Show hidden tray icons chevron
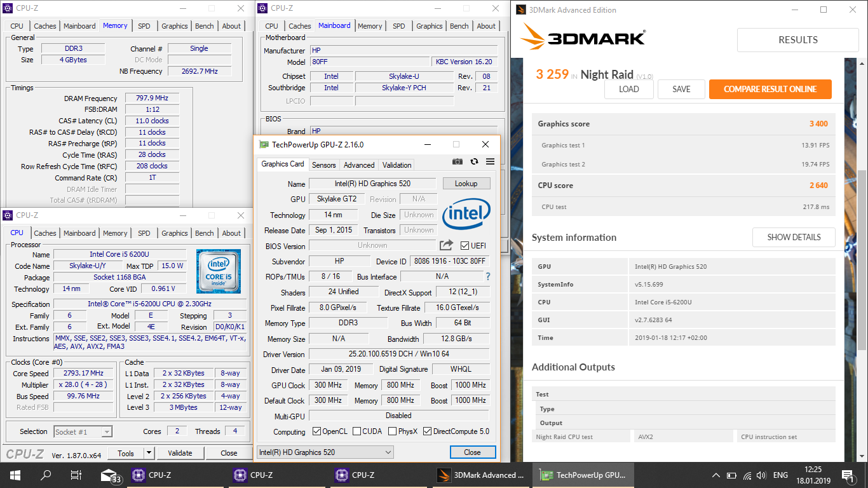 716,475
